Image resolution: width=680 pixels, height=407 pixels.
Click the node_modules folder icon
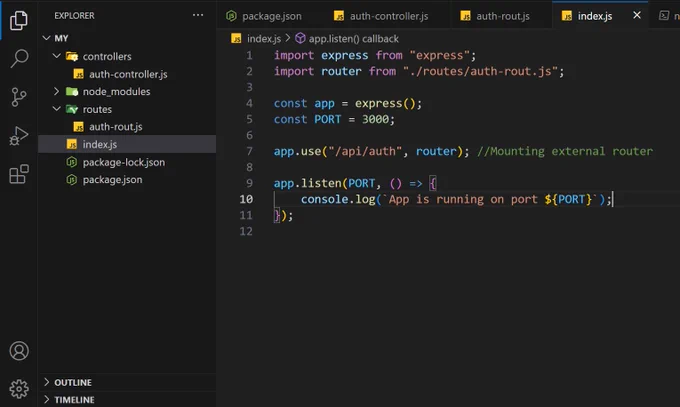click(x=72, y=92)
